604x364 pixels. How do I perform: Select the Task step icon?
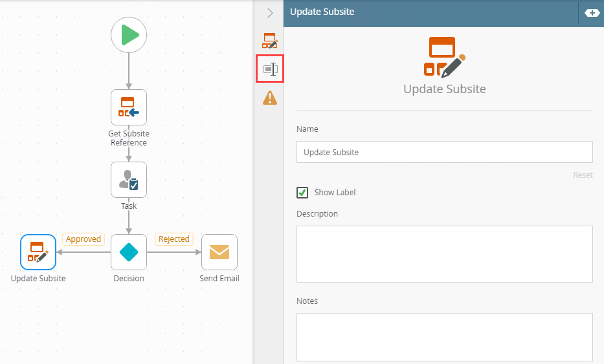point(129,180)
